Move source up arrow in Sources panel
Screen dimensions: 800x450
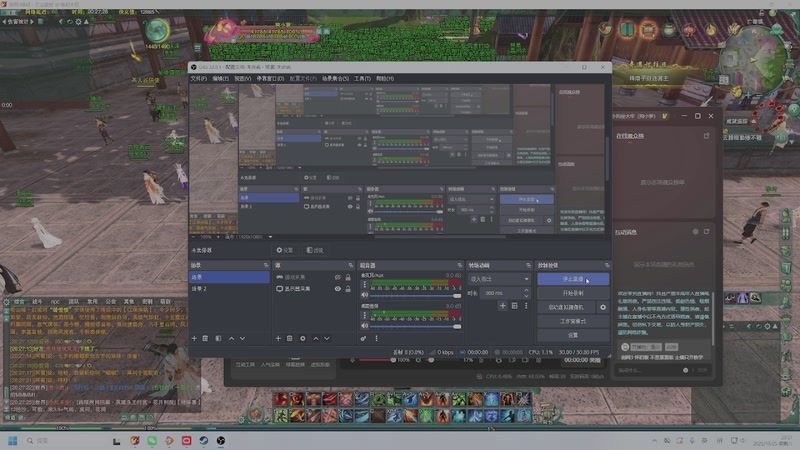pyautogui.click(x=316, y=338)
